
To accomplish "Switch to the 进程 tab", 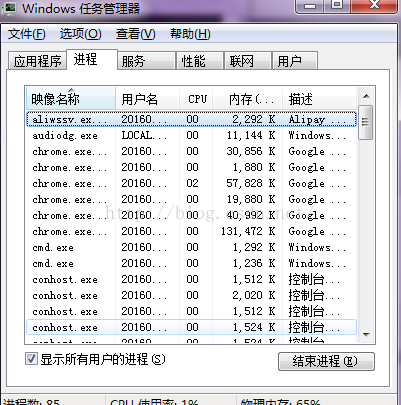I will (92, 60).
